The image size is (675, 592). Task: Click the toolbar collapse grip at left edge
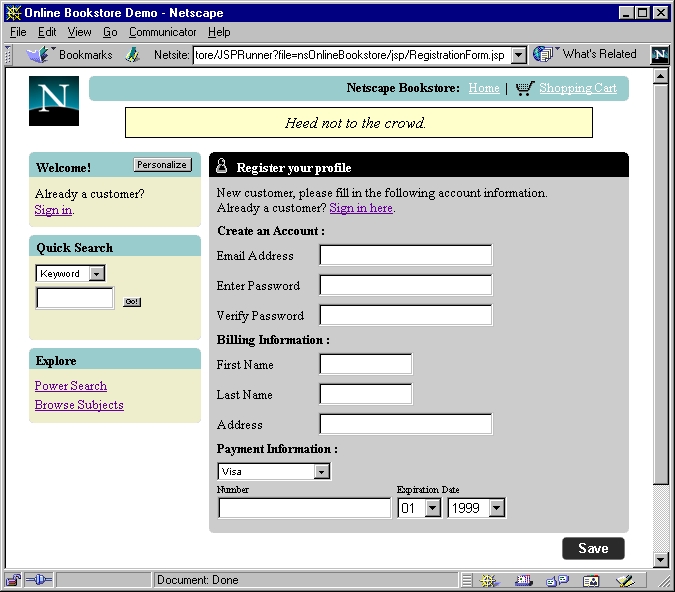(8, 55)
